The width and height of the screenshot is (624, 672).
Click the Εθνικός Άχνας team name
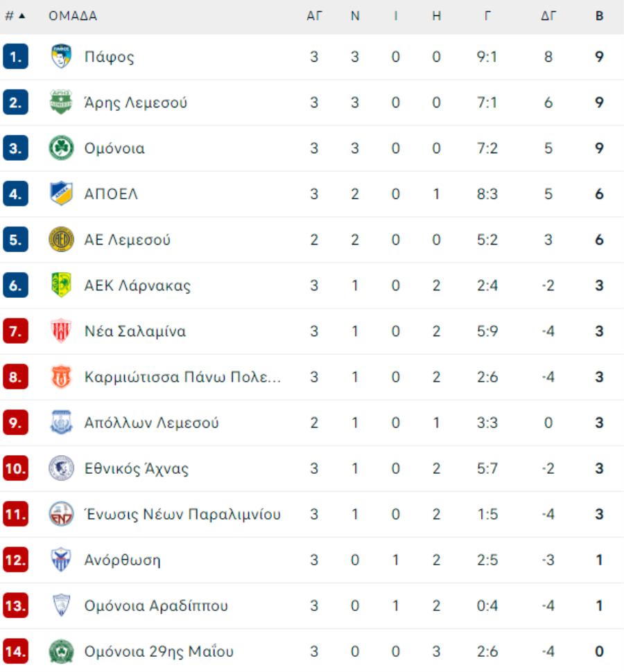(137, 468)
